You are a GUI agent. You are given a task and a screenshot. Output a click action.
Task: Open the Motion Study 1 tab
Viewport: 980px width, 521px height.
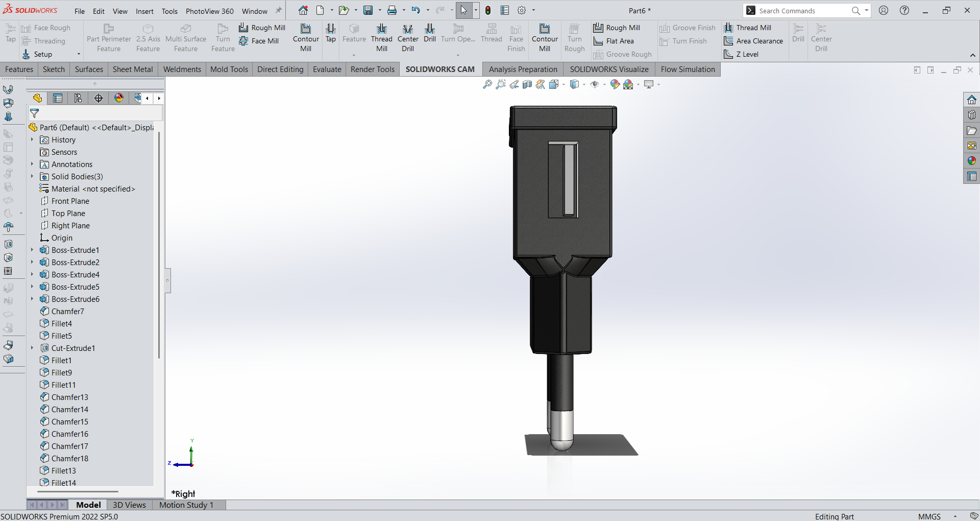(186, 505)
